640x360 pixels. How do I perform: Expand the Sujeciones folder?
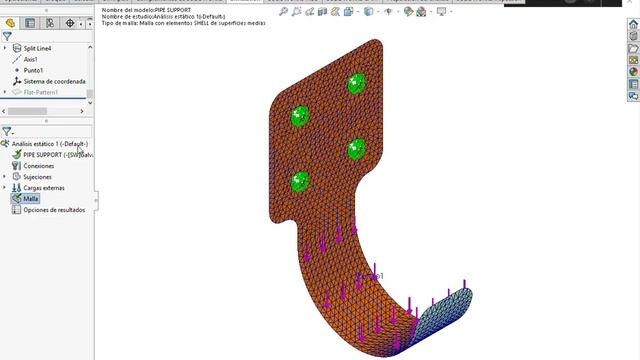[x=4, y=177]
